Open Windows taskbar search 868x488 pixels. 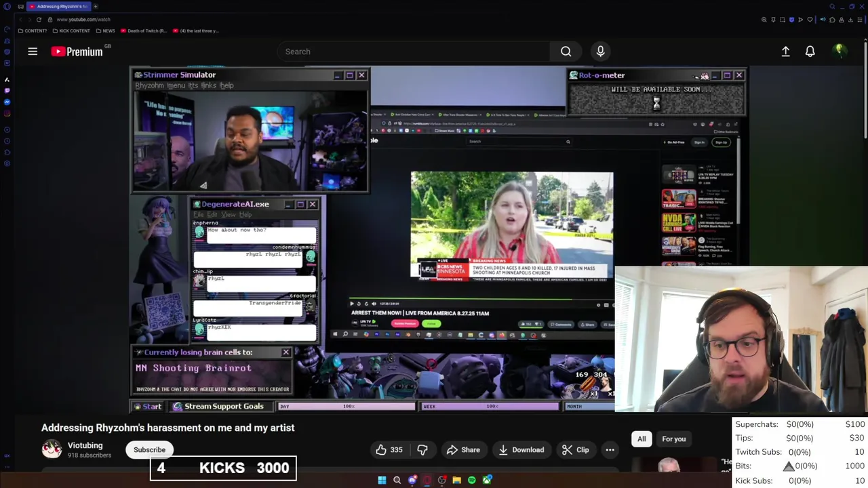[397, 480]
